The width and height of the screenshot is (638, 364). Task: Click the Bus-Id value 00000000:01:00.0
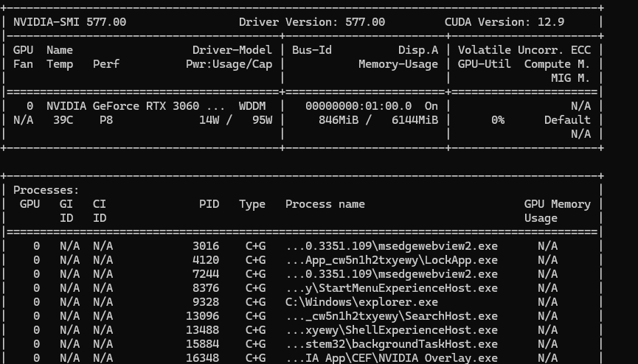tap(358, 106)
